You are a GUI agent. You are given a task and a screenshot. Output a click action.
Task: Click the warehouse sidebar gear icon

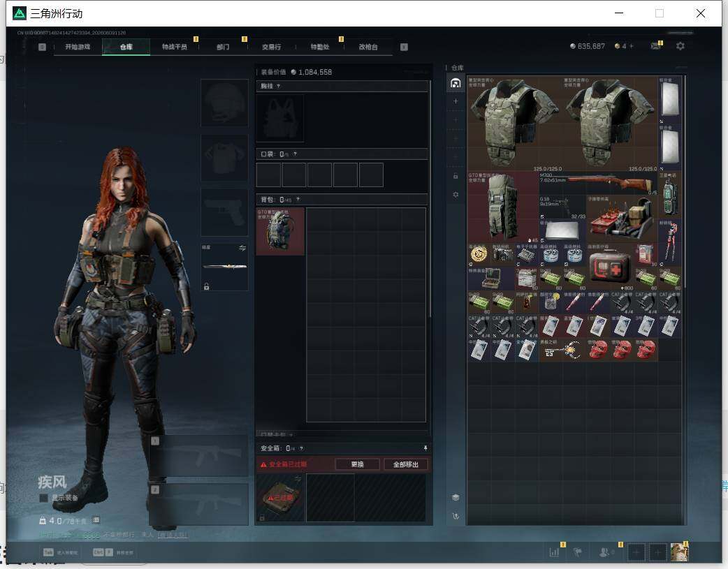tap(456, 195)
